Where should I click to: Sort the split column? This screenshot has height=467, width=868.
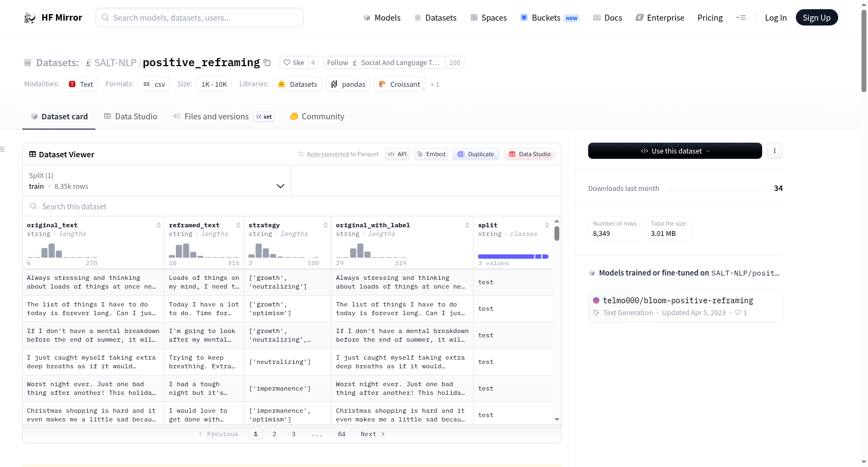[547, 225]
